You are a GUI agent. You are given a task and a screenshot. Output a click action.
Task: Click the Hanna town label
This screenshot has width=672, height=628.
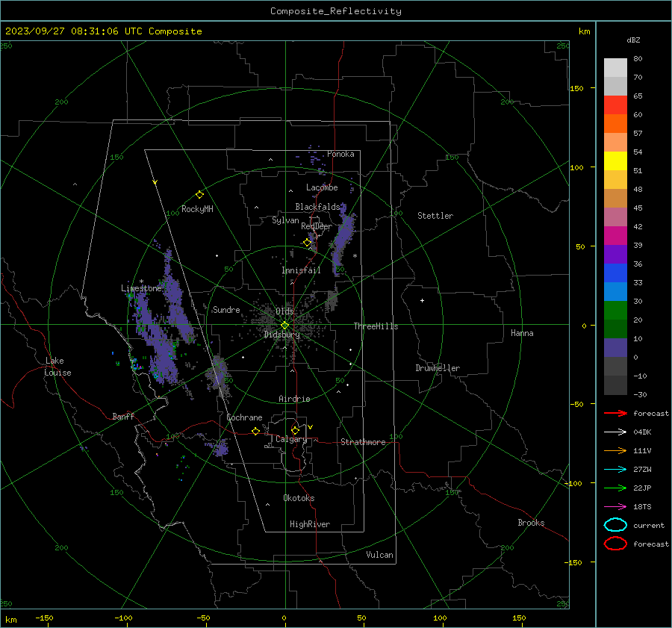522,333
